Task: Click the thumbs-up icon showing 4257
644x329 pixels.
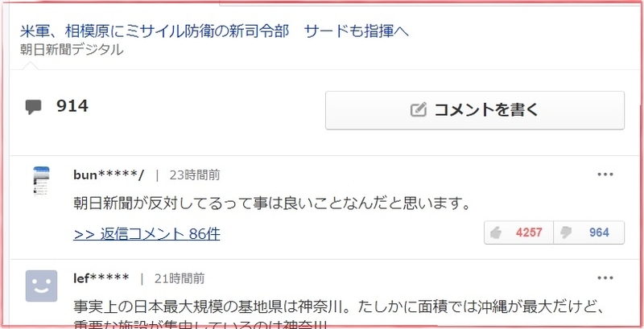Action: 496,233
